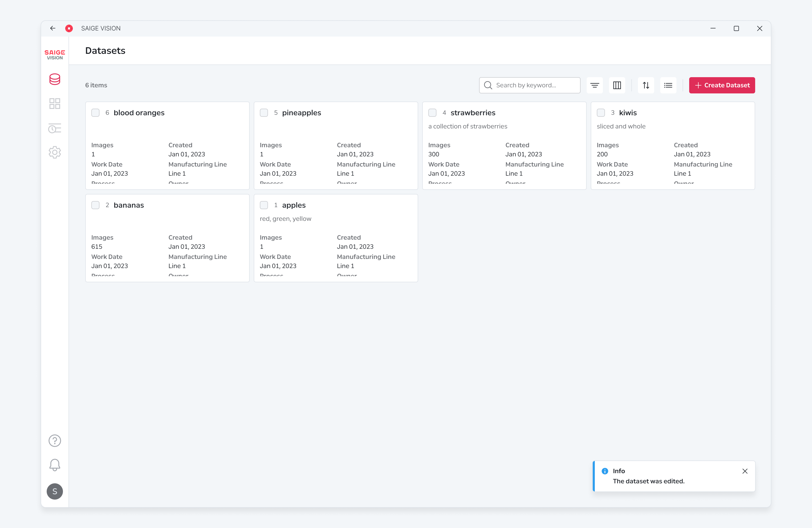Select the kiwis dataset checkbox
Image resolution: width=812 pixels, height=528 pixels.
tap(601, 113)
